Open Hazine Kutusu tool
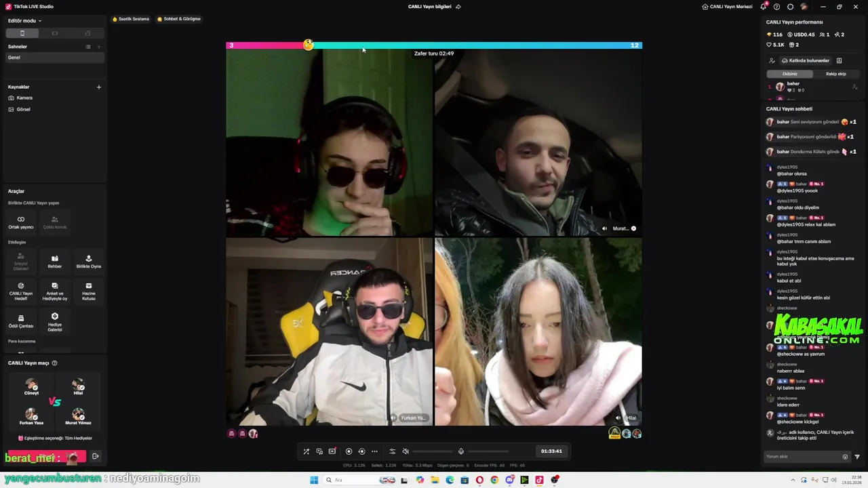This screenshot has height=488, width=868. (x=89, y=291)
